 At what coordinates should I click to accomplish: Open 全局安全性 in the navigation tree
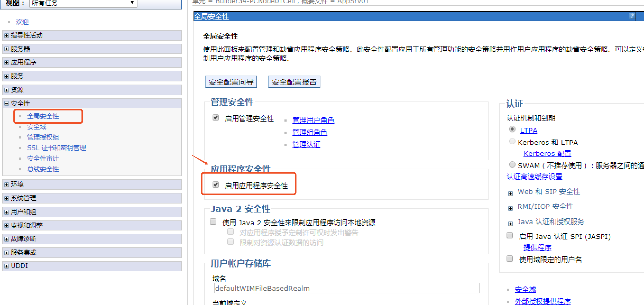(x=43, y=116)
